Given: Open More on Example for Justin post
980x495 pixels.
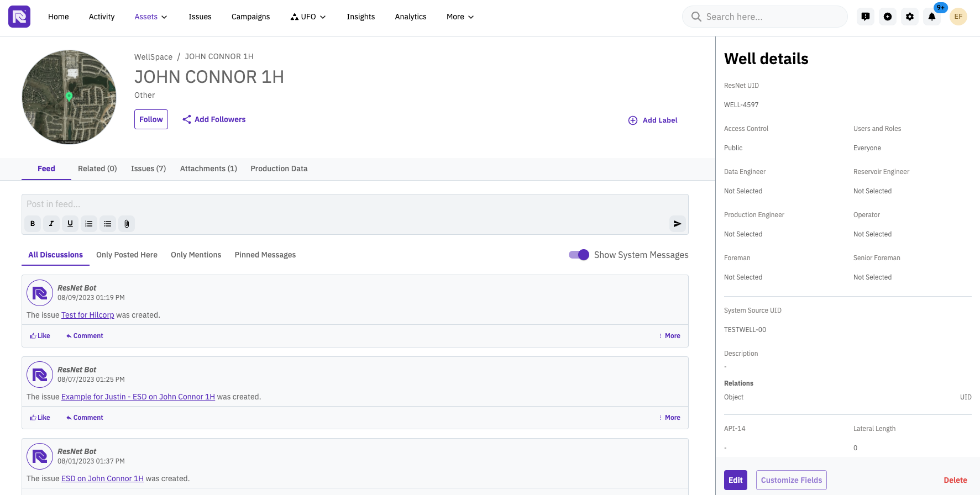Looking at the screenshot, I should pos(670,418).
